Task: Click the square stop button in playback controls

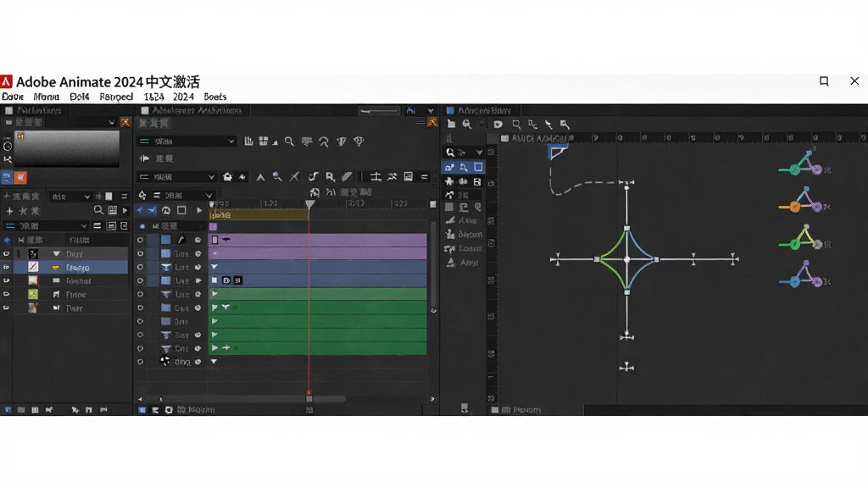Action: 181,210
